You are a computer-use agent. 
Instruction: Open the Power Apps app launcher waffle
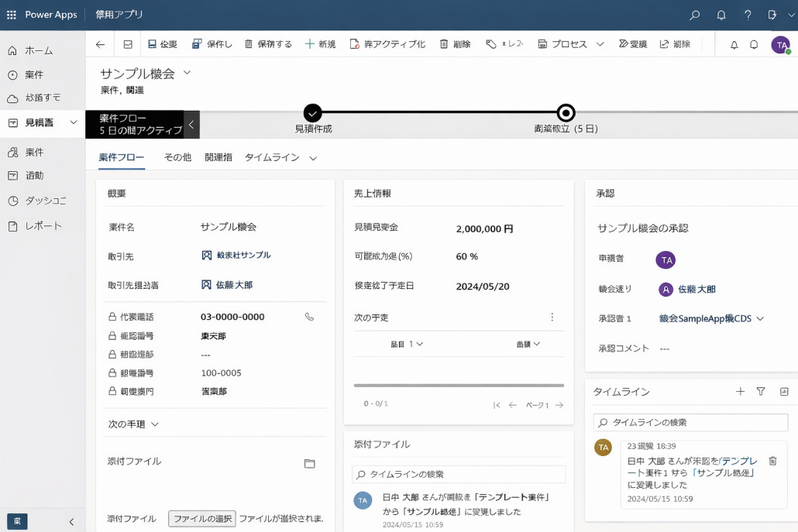(x=12, y=15)
